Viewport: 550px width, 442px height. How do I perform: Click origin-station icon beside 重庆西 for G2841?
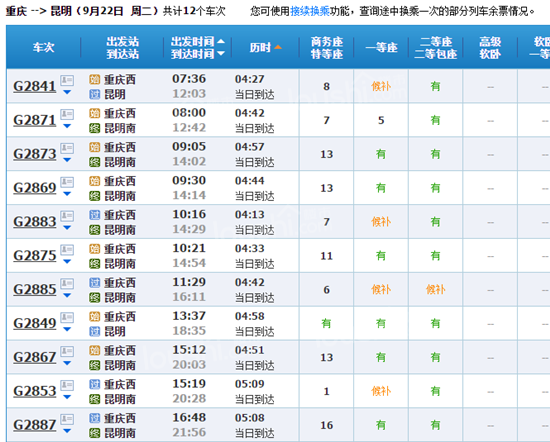coord(94,80)
